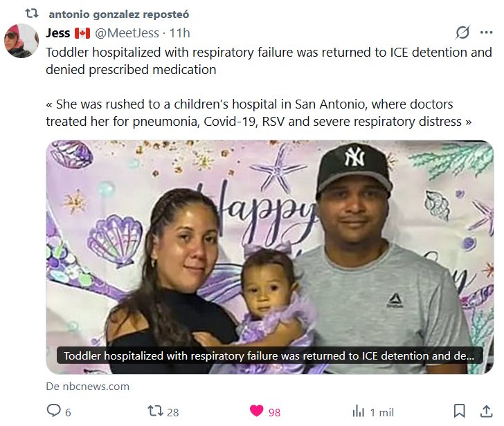
Task: Open Jess's profile picture avatar
Action: [x=21, y=41]
